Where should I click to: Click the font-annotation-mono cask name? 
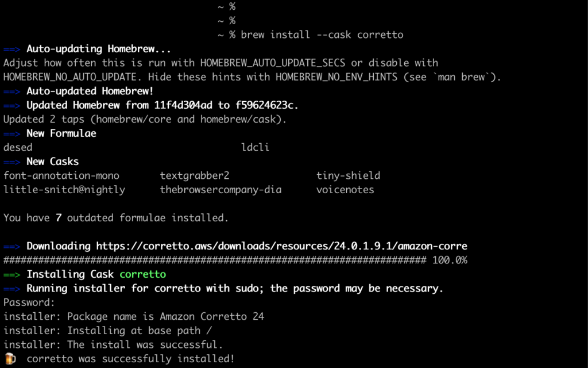coord(61,175)
